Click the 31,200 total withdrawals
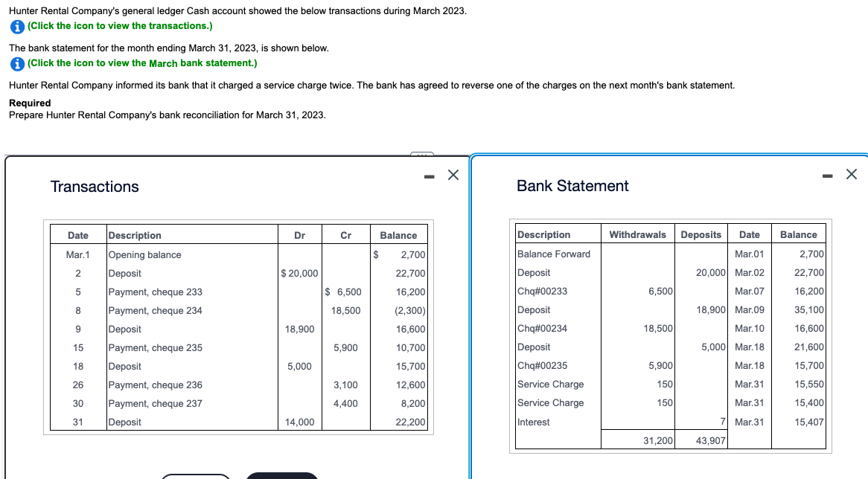 (x=657, y=441)
